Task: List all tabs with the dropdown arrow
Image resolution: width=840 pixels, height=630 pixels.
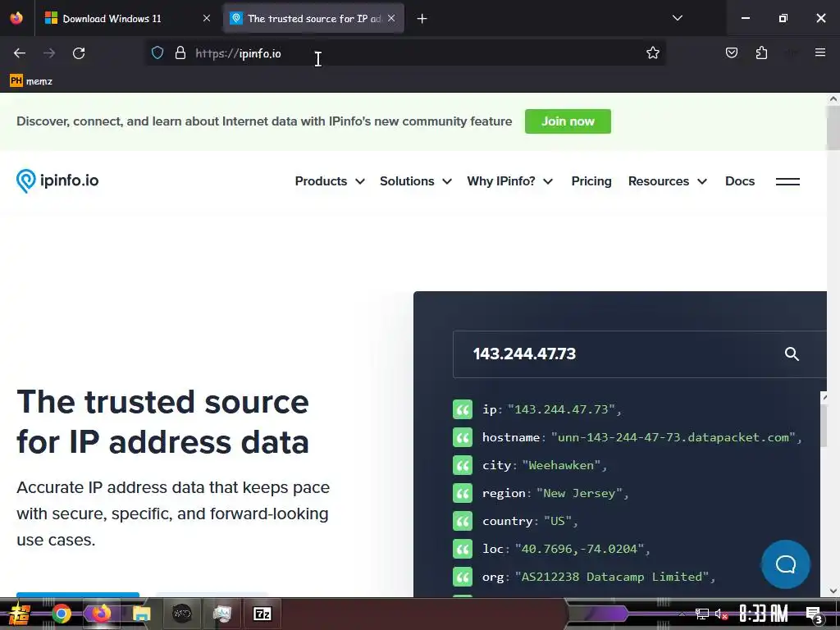Action: click(677, 18)
